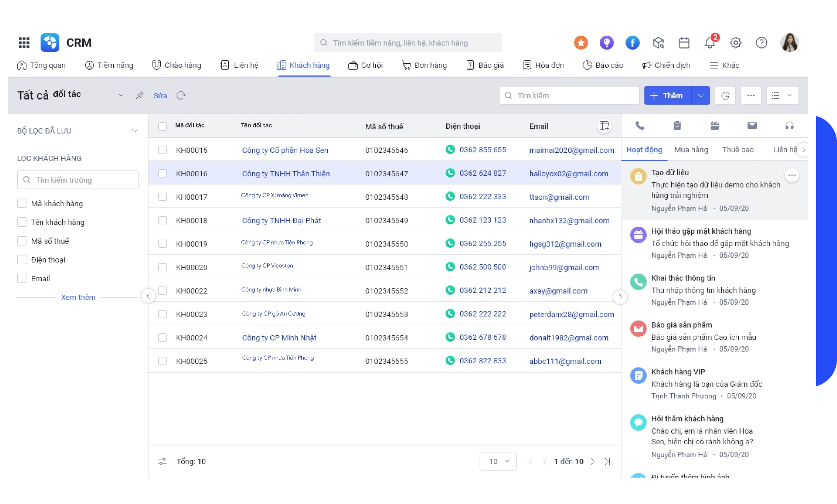Select the row checkbox for KH00024
The image size is (837, 504).
tap(163, 337)
